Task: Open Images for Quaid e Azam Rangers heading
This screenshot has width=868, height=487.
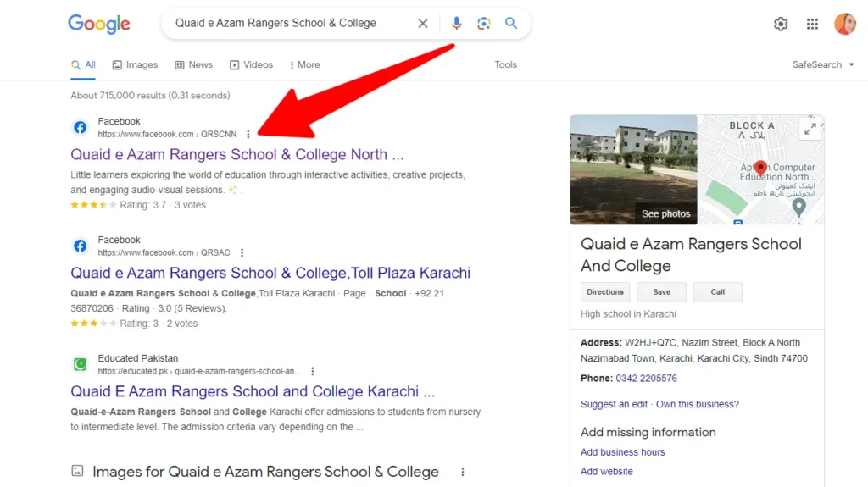Action: click(265, 472)
